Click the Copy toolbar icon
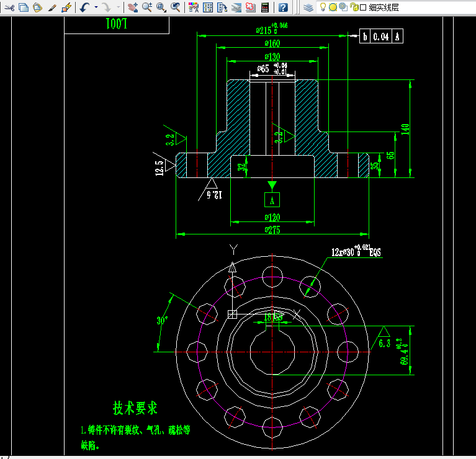 24,7
